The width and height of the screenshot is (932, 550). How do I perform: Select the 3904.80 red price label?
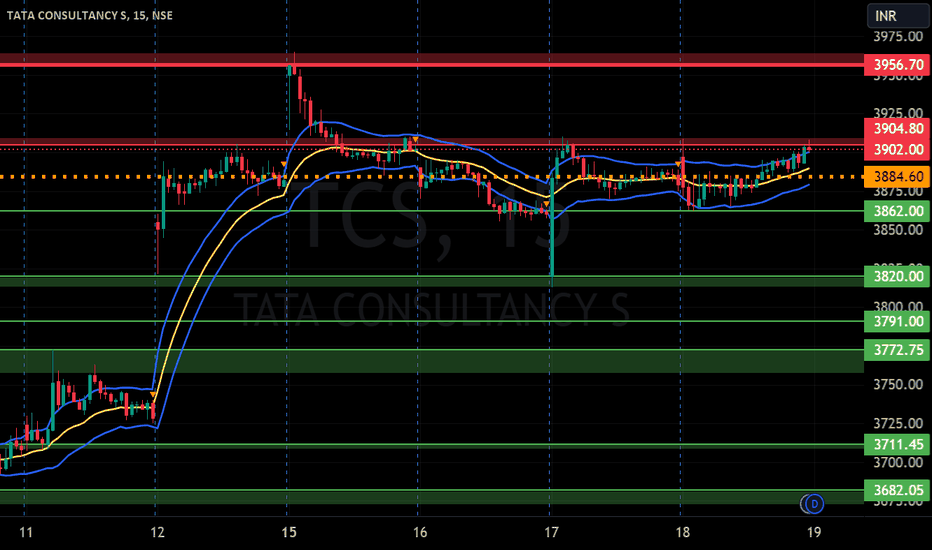[x=897, y=128]
